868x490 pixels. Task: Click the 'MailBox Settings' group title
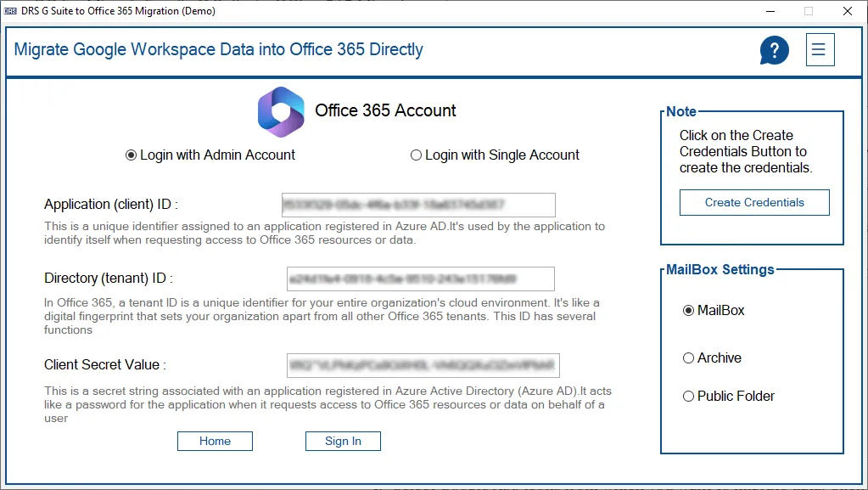click(x=720, y=270)
